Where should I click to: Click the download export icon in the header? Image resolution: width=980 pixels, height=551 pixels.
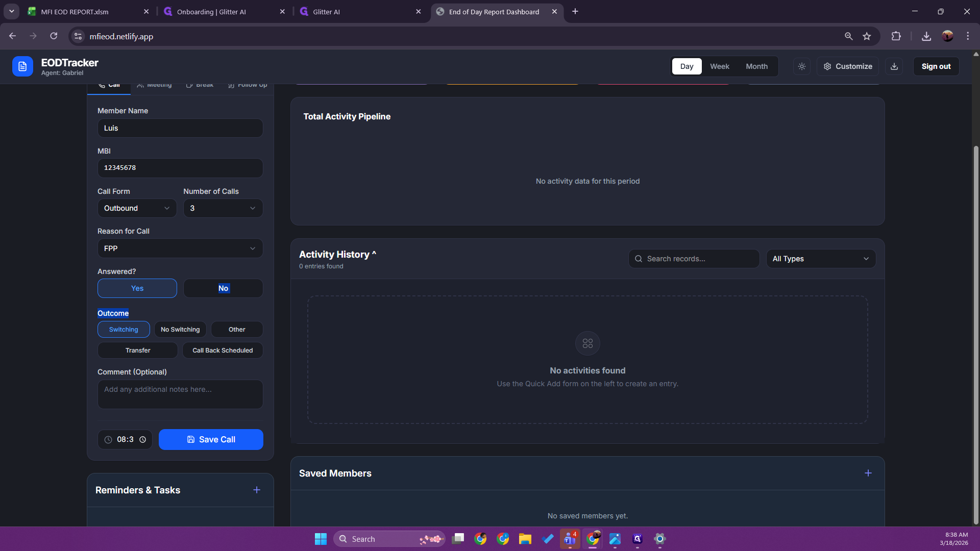tap(894, 66)
